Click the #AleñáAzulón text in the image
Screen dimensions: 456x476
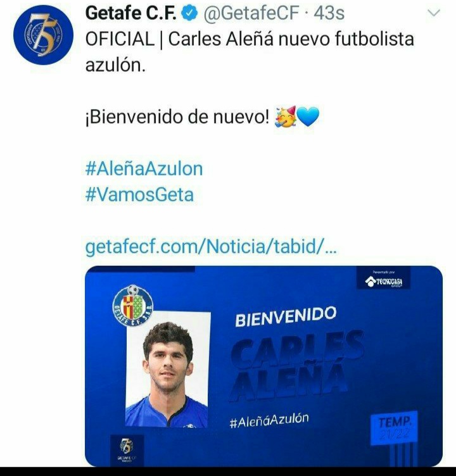point(269,420)
